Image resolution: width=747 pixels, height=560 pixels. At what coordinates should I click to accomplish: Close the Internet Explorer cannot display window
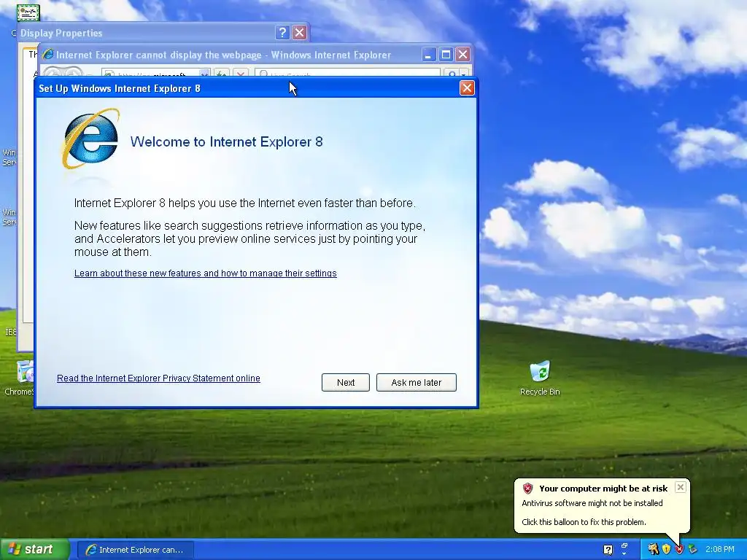462,55
